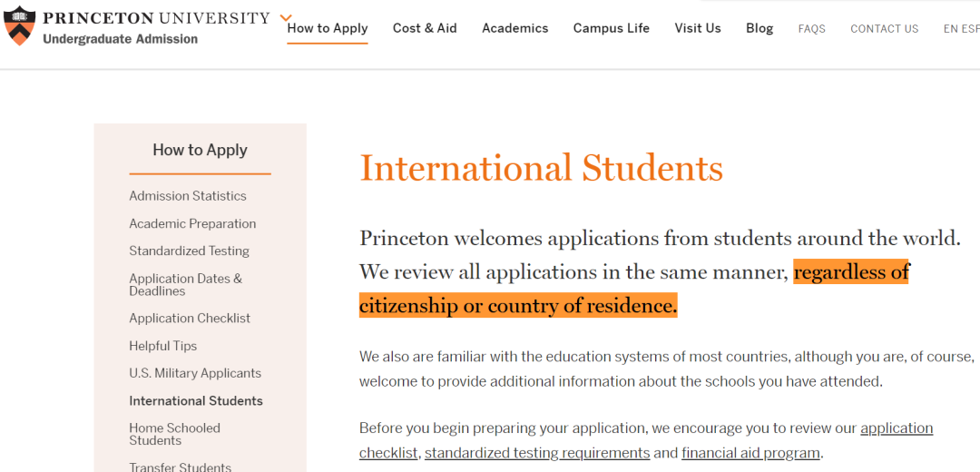This screenshot has height=472, width=980.
Task: Select Helpful Tips in the sidebar
Action: coord(163,346)
